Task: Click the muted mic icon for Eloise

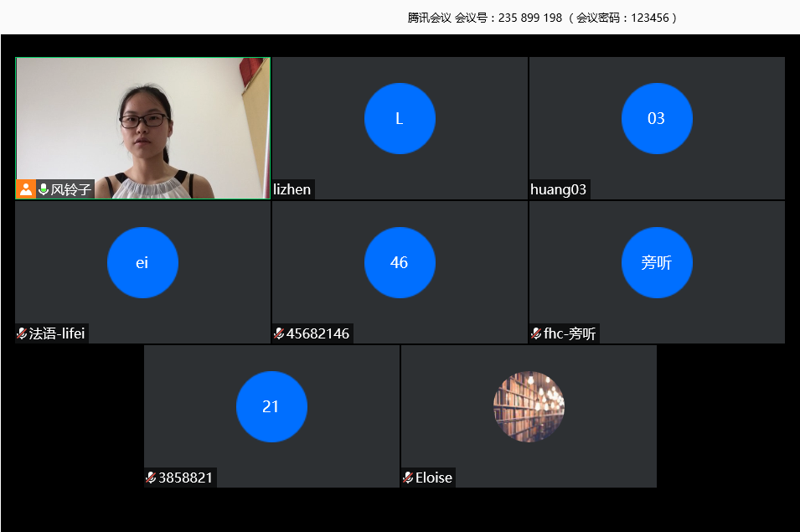Action: click(408, 478)
